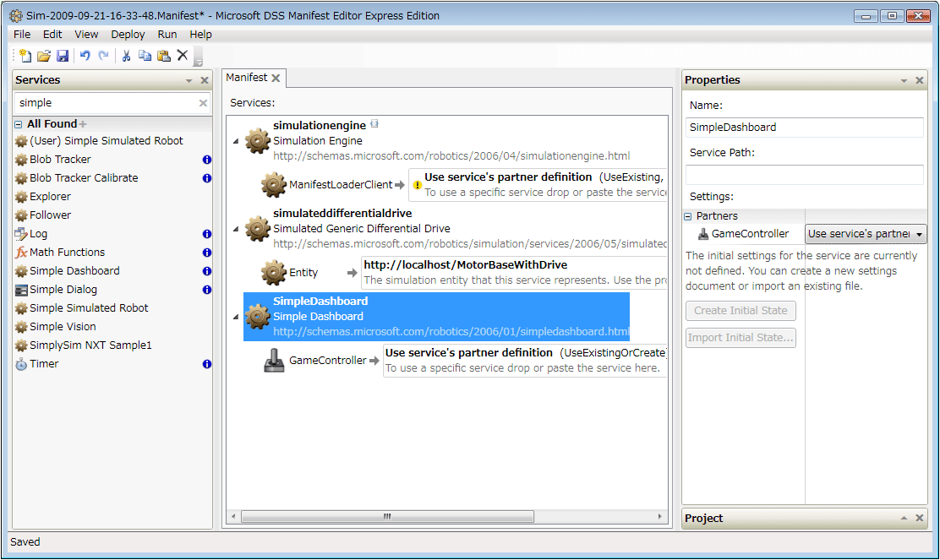Image resolution: width=940 pixels, height=560 pixels.
Task: Click the info icon beside Simple Dialog
Action: (207, 290)
